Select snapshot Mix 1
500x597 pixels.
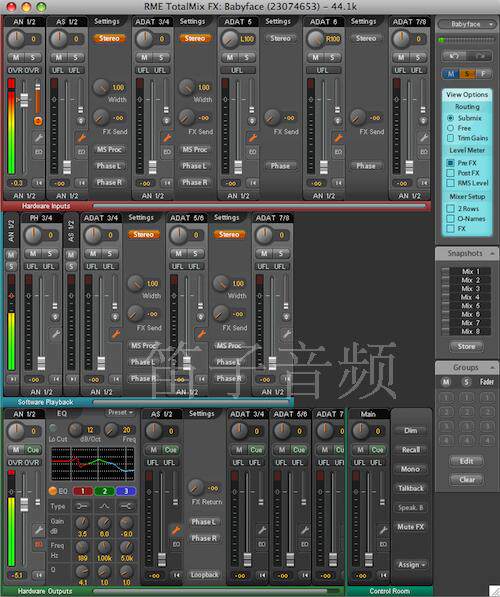(470, 271)
